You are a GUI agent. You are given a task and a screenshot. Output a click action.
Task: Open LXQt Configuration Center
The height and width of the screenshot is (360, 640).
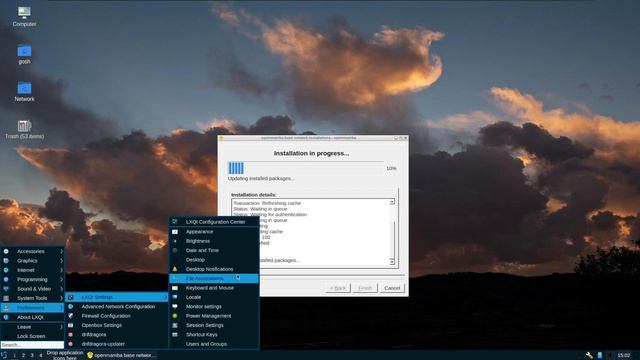tap(214, 222)
